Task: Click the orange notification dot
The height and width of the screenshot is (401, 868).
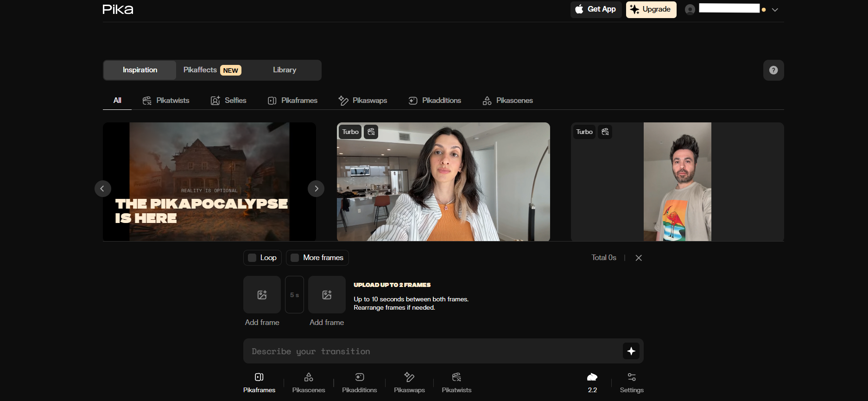Action: (764, 10)
